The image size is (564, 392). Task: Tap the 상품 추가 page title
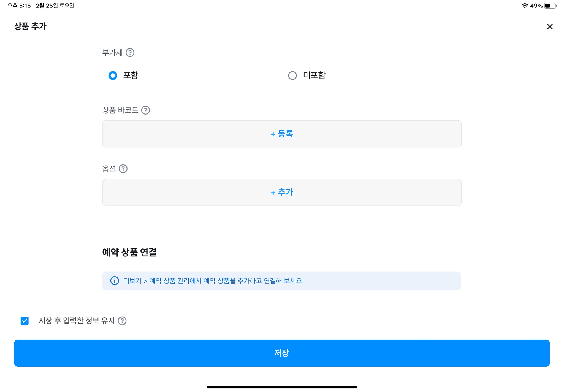[x=30, y=26]
